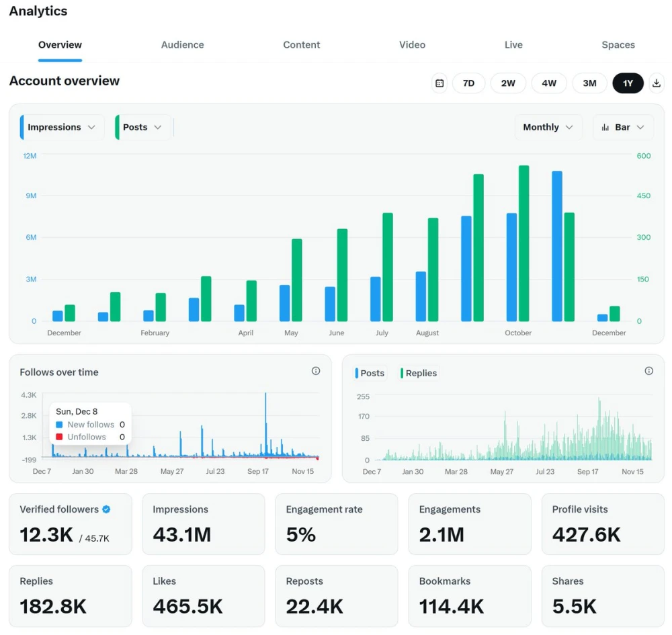This screenshot has height=635, width=672.
Task: Choose the 3M time range button
Action: coord(589,83)
